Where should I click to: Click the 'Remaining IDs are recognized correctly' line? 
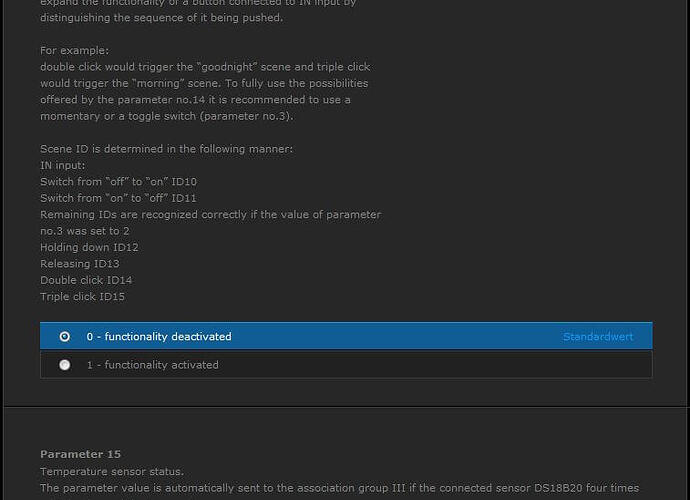pos(211,214)
